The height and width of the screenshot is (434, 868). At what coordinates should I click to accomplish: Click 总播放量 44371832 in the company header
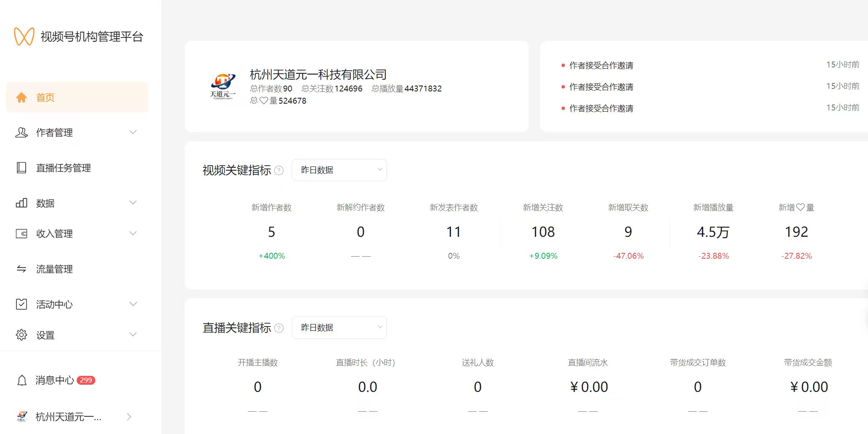coord(406,88)
